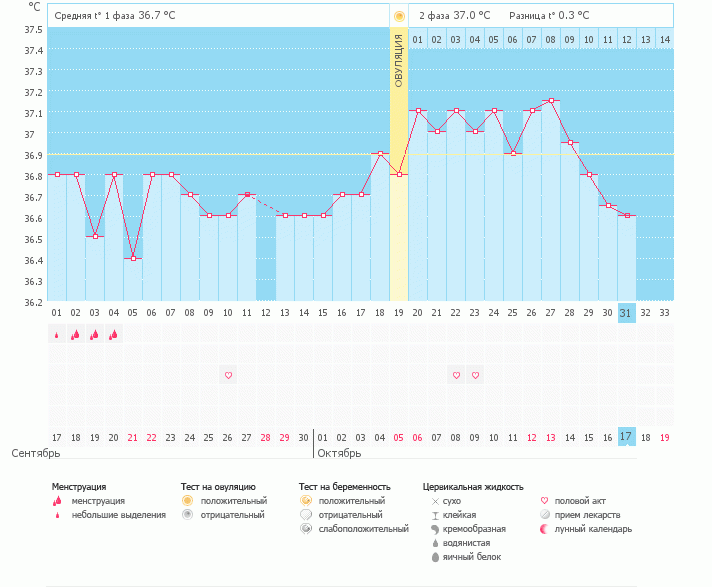Screen dimensions: 712x587
Task: Click the second phase day 14 header
Action: 665,40
